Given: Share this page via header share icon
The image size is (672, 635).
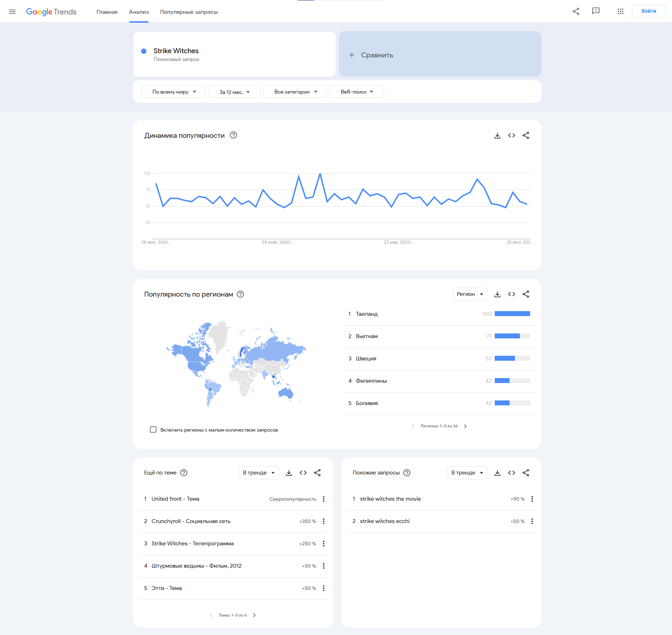Looking at the screenshot, I should (576, 11).
